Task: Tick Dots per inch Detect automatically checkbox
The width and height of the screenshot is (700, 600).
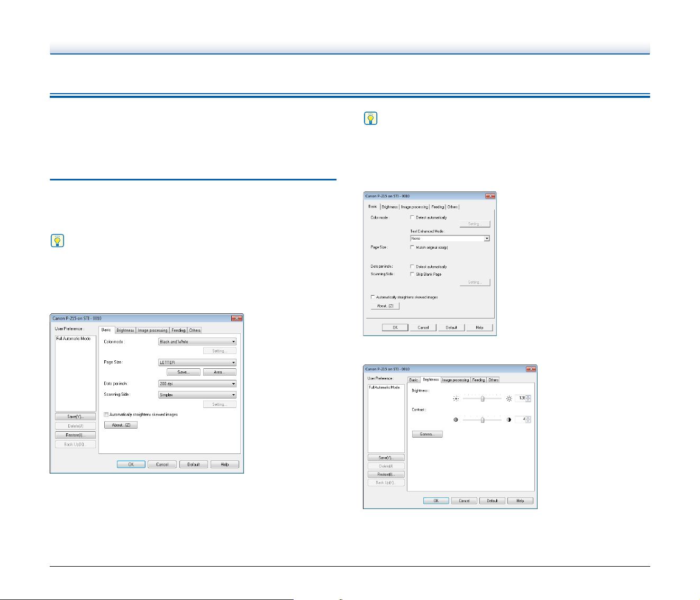Action: coord(413,267)
